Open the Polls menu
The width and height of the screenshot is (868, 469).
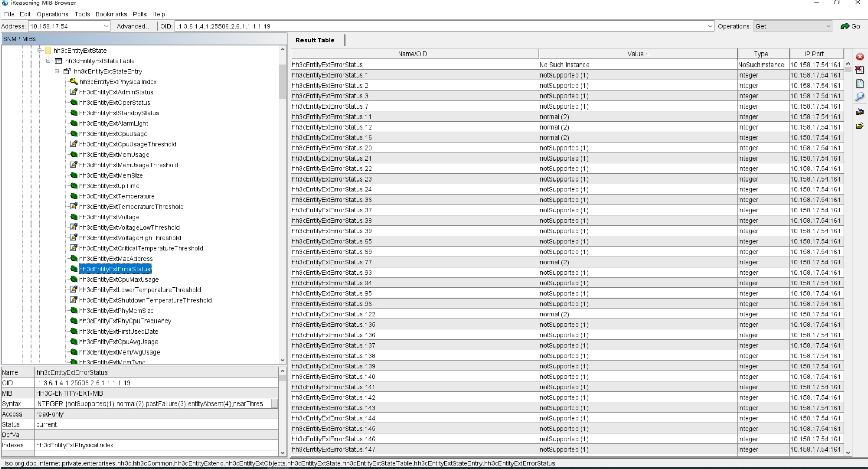coord(140,14)
